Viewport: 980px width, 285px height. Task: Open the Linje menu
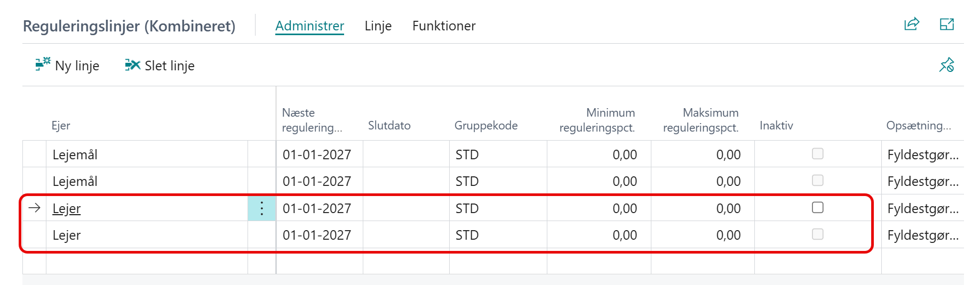(x=378, y=26)
